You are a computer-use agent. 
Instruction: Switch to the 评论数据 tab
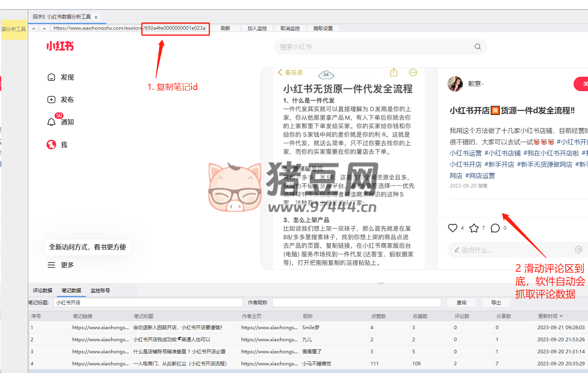coord(43,291)
